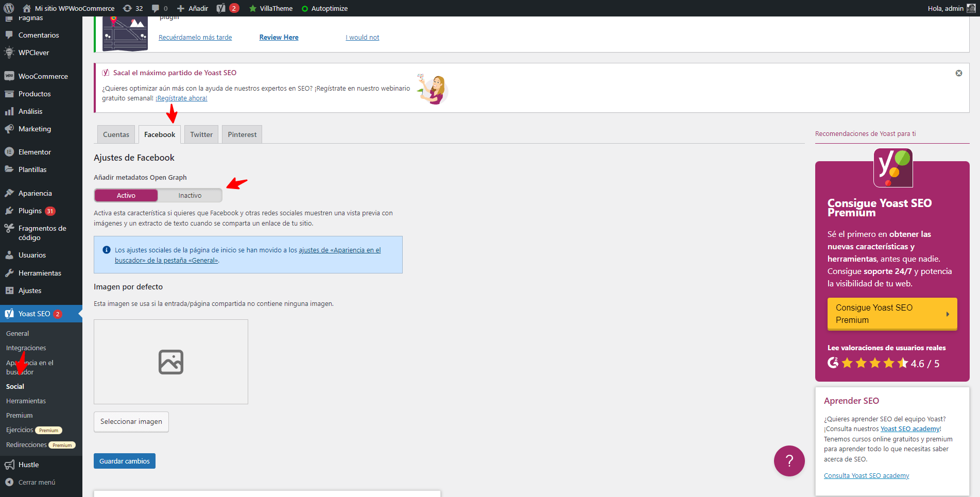
Task: Open Yoast Herramientas submenu item
Action: [x=26, y=401]
